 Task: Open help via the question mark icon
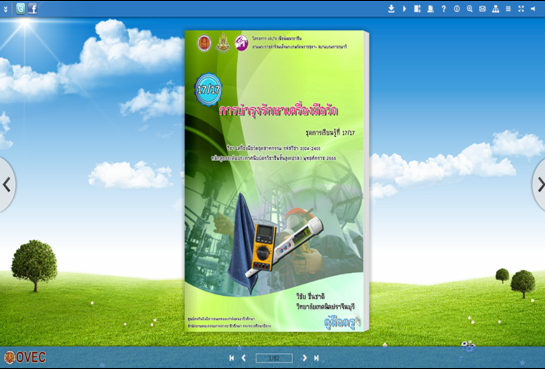pyautogui.click(x=444, y=9)
